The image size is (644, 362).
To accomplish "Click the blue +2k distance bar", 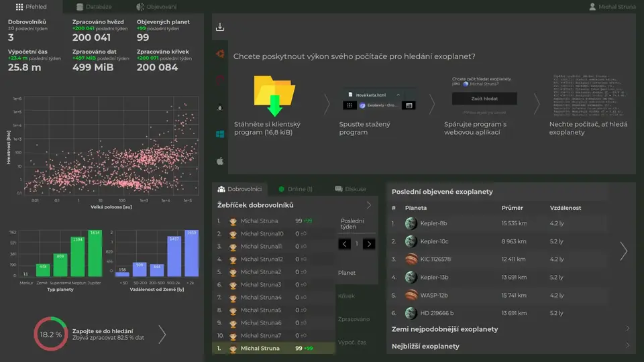I will point(191,253).
